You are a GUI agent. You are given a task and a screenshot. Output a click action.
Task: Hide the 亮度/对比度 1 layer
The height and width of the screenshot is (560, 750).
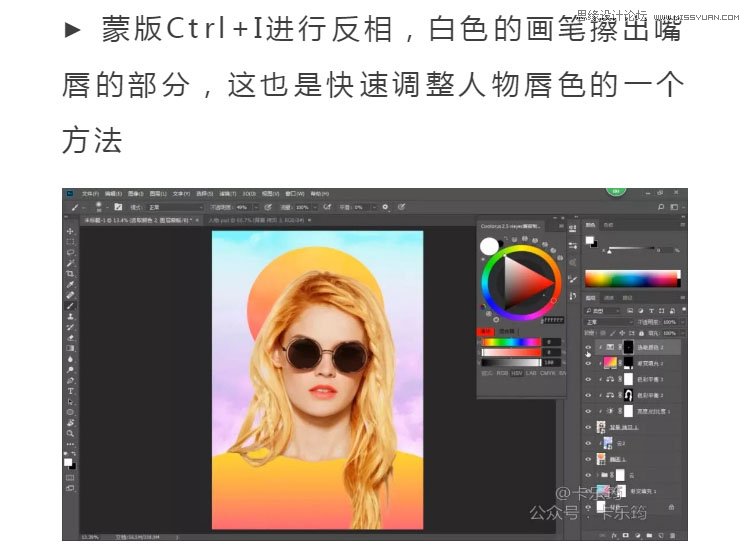(588, 411)
